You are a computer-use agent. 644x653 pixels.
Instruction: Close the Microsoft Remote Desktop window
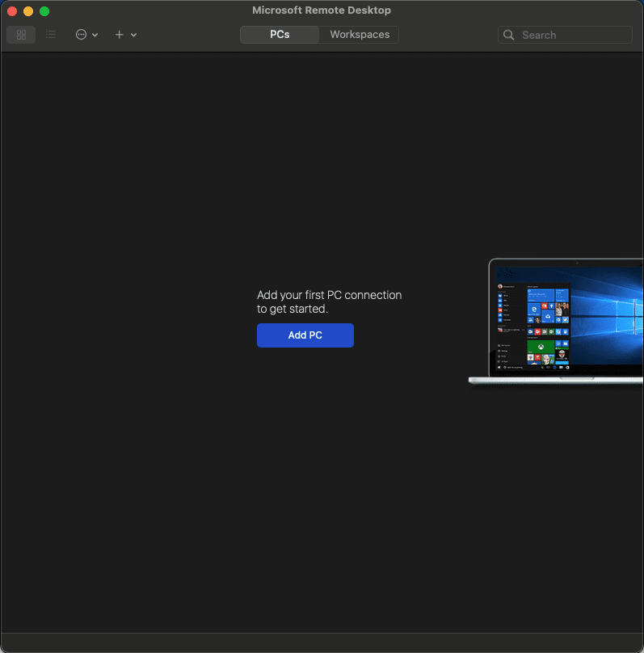12,11
